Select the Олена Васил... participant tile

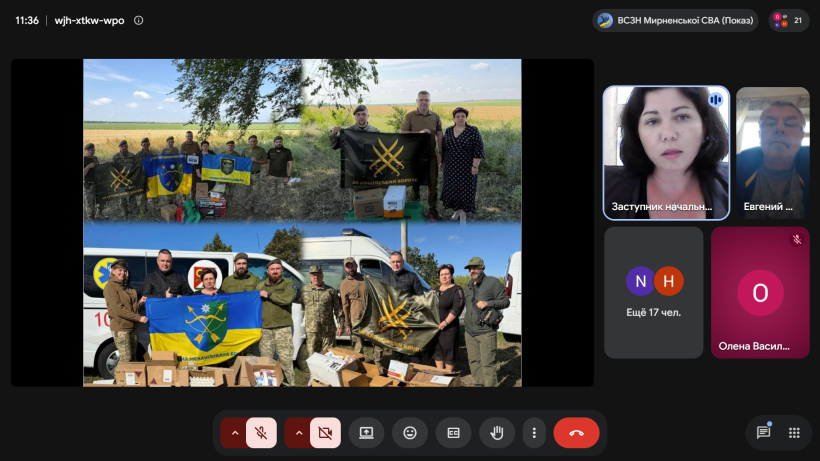coord(760,292)
